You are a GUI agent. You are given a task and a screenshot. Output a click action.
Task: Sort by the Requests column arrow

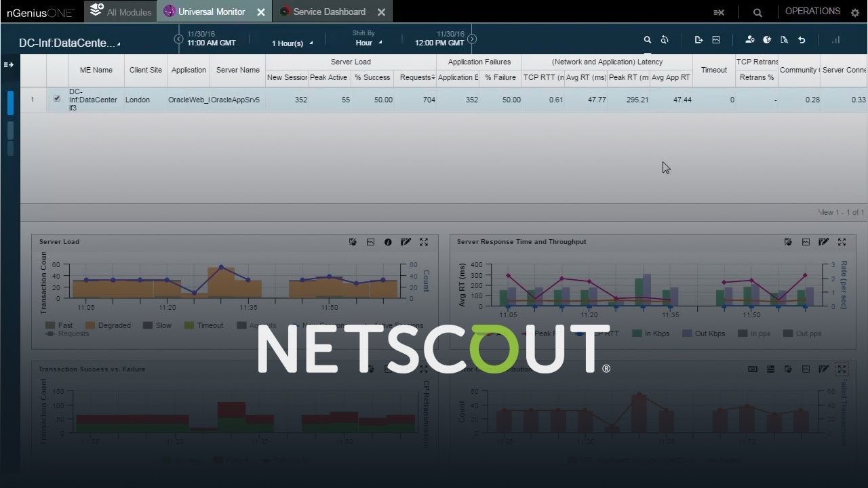(433, 78)
